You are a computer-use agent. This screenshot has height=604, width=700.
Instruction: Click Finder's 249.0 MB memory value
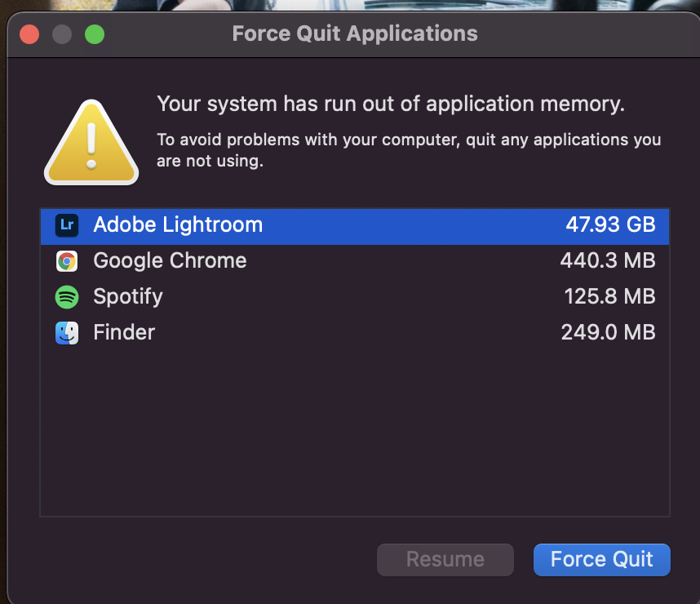[608, 333]
